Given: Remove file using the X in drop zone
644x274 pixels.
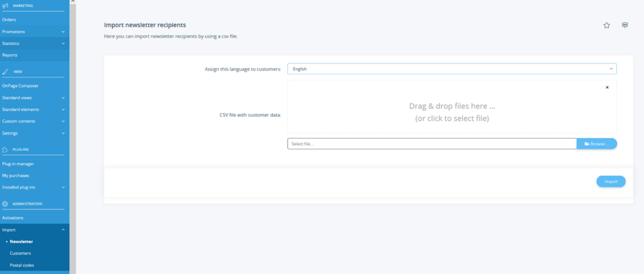Looking at the screenshot, I should 607,87.
